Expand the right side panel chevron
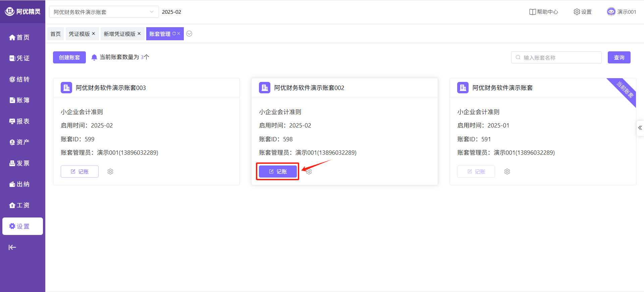The height and width of the screenshot is (292, 644). [x=640, y=128]
